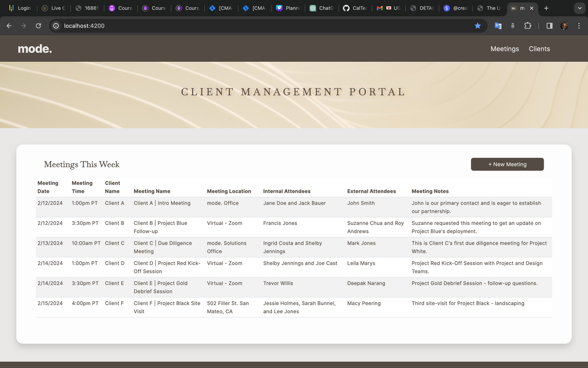Expand the tab search dropdown arrow
The width and height of the screenshot is (588, 368).
pyautogui.click(x=579, y=8)
